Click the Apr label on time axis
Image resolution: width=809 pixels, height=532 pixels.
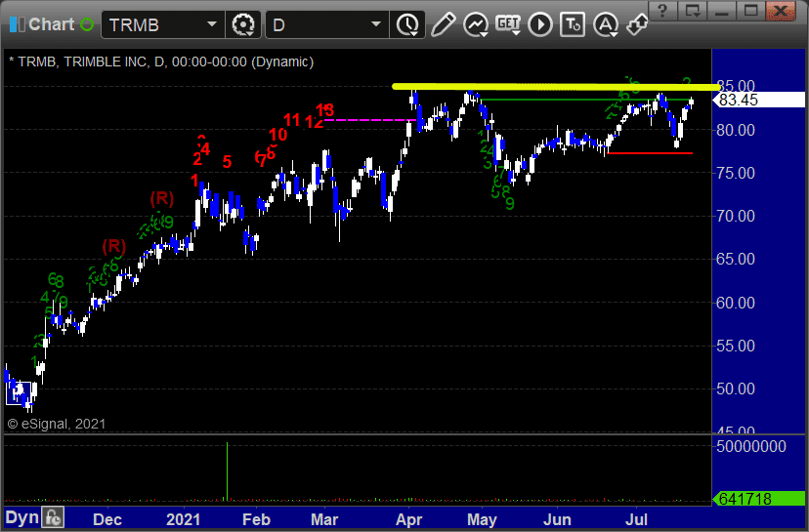click(x=408, y=519)
